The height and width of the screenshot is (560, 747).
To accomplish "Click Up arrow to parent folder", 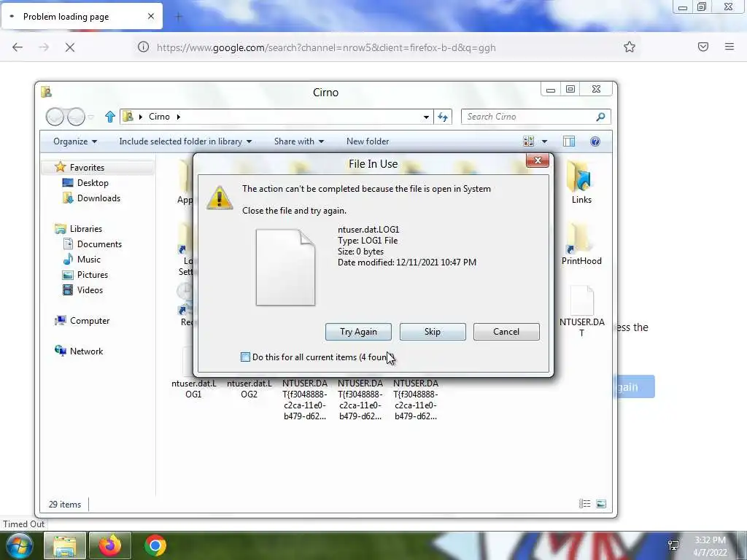I will pyautogui.click(x=110, y=117).
